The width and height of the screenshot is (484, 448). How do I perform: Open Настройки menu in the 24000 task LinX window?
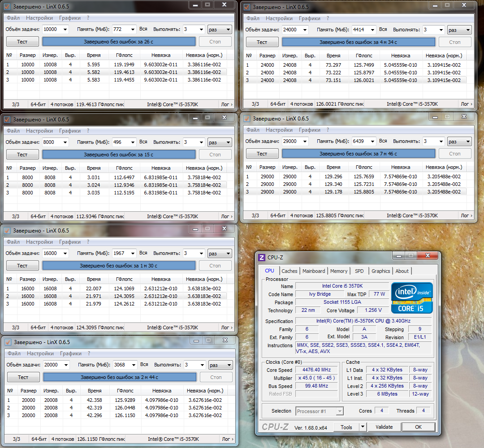279,18
